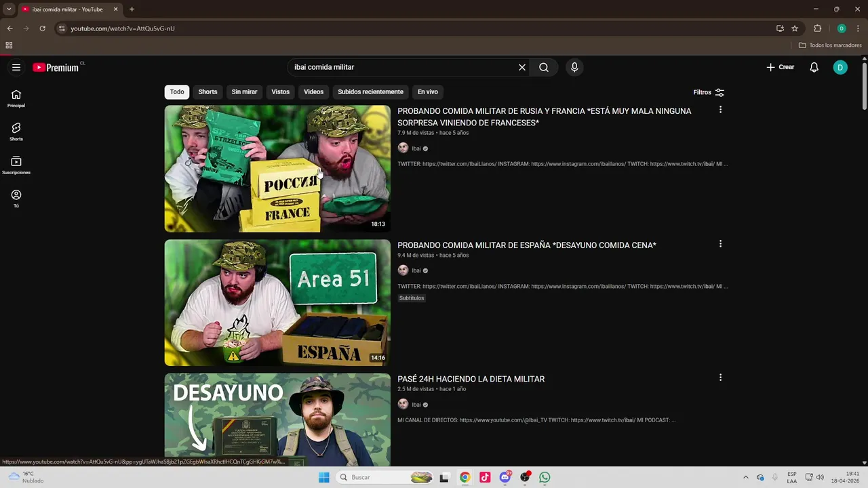Clear the search box with the X
The height and width of the screenshot is (488, 868).
(522, 67)
